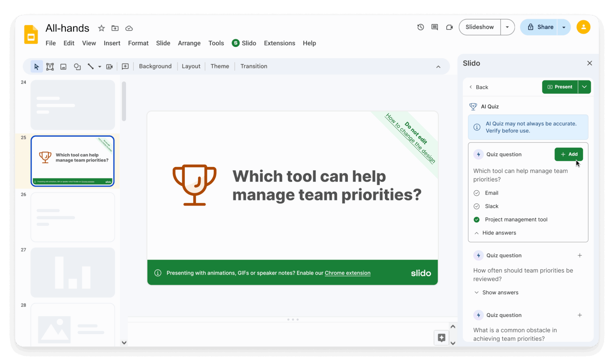Open the Slideshow dropdown arrow

click(x=507, y=27)
